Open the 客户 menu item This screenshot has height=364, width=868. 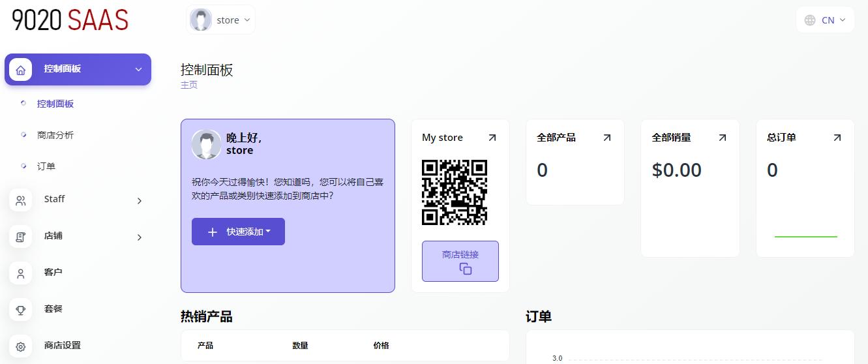click(78, 273)
